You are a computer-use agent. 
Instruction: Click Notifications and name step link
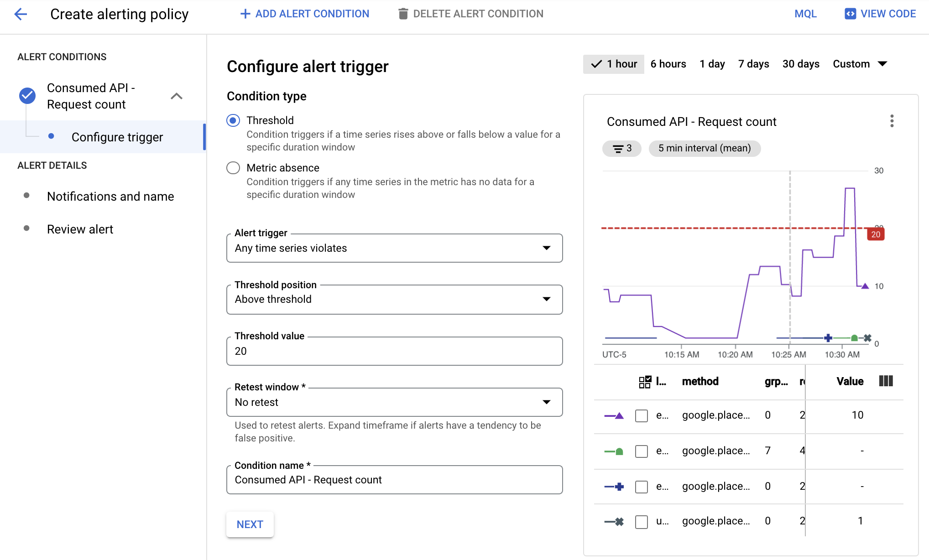[111, 195]
